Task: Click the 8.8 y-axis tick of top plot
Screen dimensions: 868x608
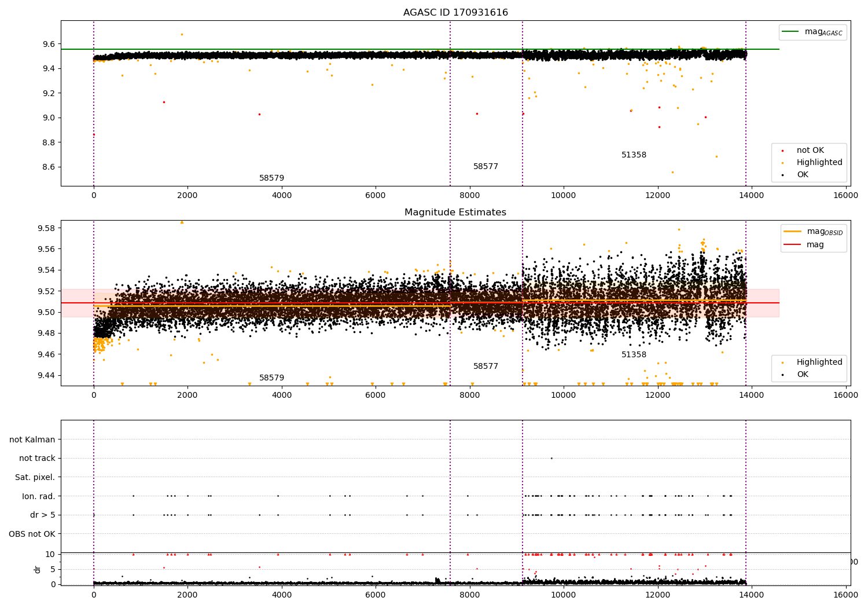Action: coord(49,142)
